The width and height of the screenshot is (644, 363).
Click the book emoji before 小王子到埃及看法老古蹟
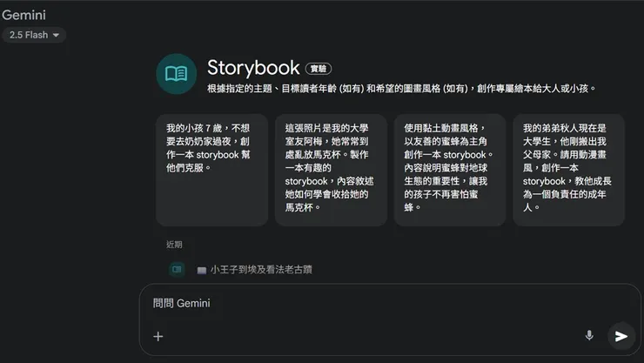[x=201, y=270]
